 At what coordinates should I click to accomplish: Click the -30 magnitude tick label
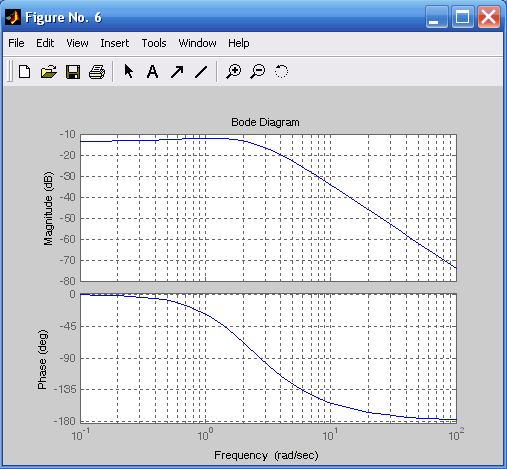pos(68,176)
